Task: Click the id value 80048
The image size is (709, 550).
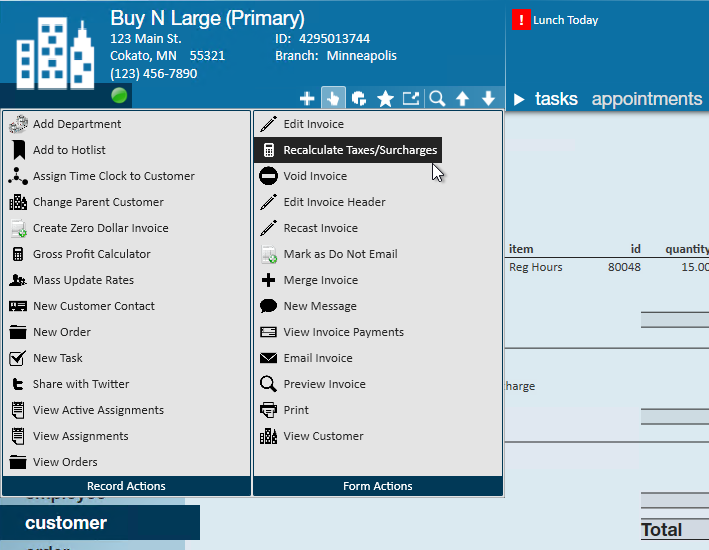Action: click(624, 267)
